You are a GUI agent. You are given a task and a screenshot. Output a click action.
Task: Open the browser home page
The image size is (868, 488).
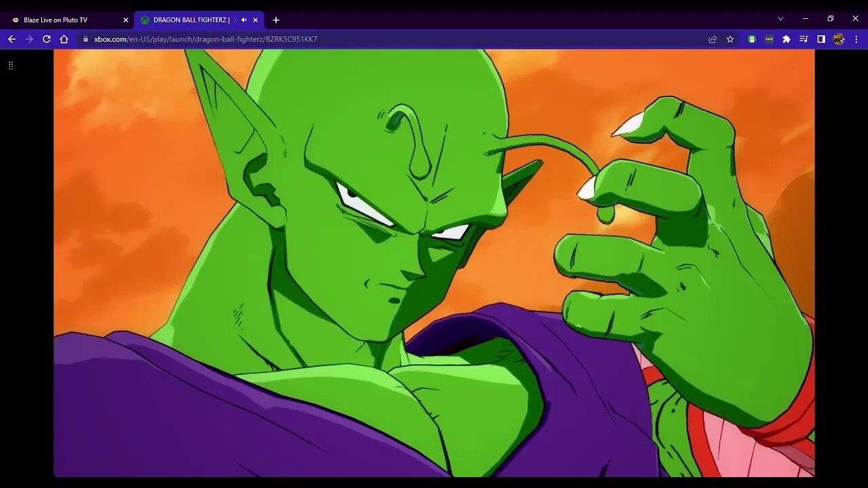64,39
